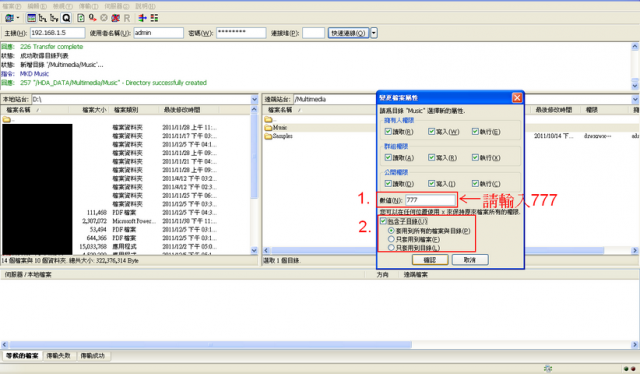Open the 傳輸(T) menu
Image resolution: width=640 pixels, height=374 pixels.
(88, 6)
